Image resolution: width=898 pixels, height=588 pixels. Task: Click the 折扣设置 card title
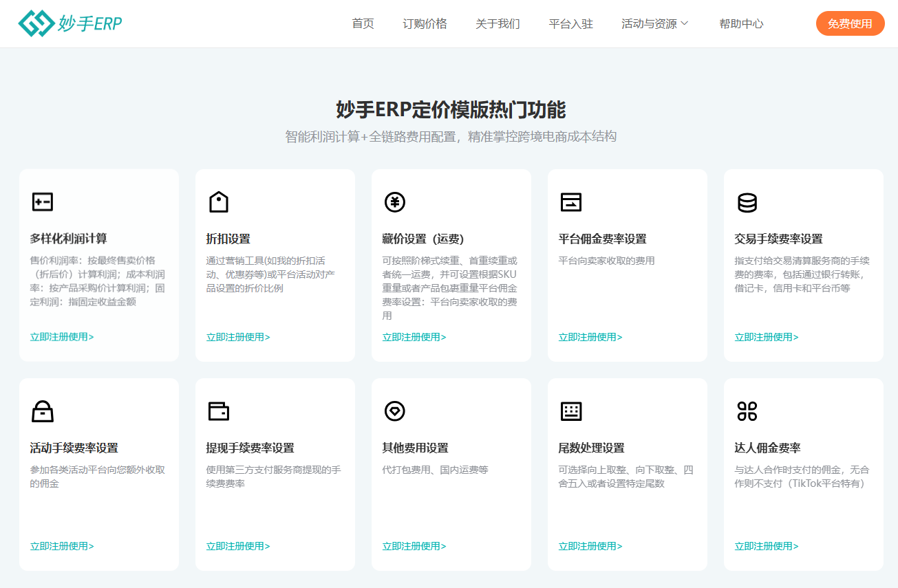pyautogui.click(x=228, y=239)
